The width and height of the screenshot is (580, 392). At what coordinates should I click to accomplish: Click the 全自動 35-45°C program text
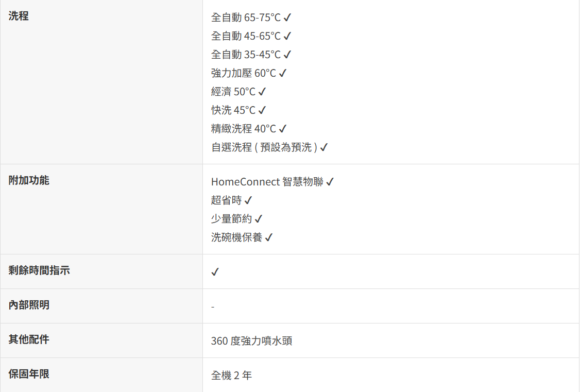click(246, 55)
